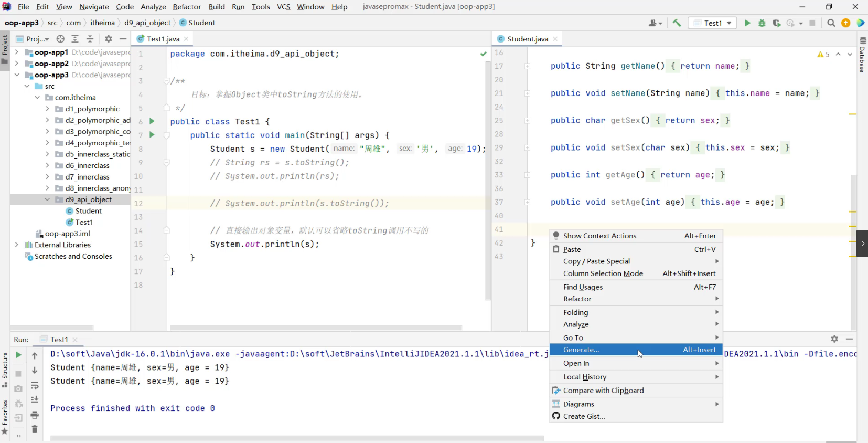Switch to the Test1.java editor tab
The image size is (868, 443).
pos(163,39)
